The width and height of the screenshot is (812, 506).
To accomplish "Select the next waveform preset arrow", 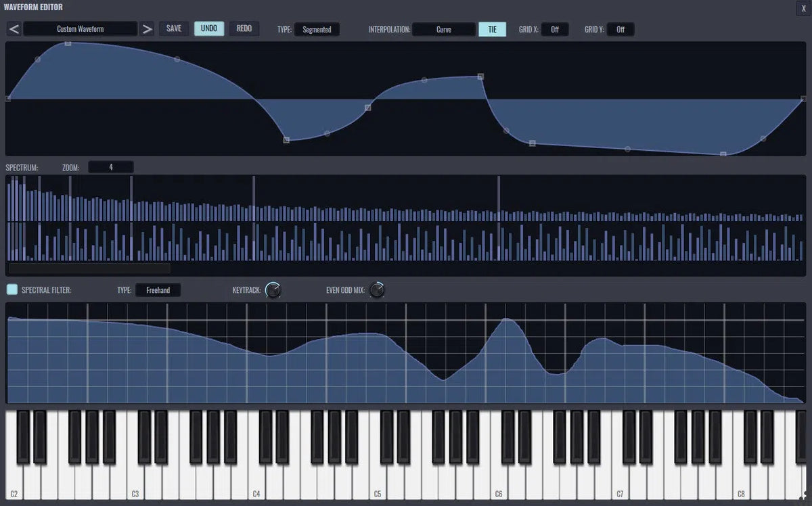I will 147,29.
